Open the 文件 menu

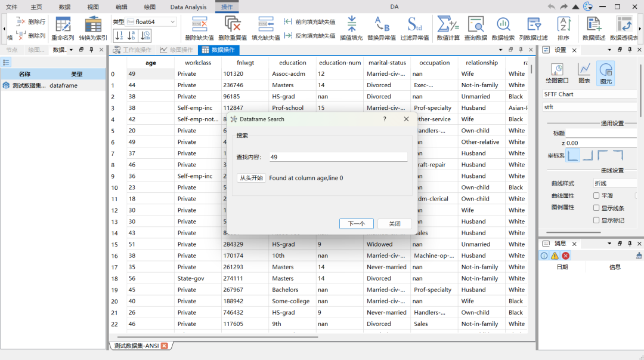(x=11, y=7)
